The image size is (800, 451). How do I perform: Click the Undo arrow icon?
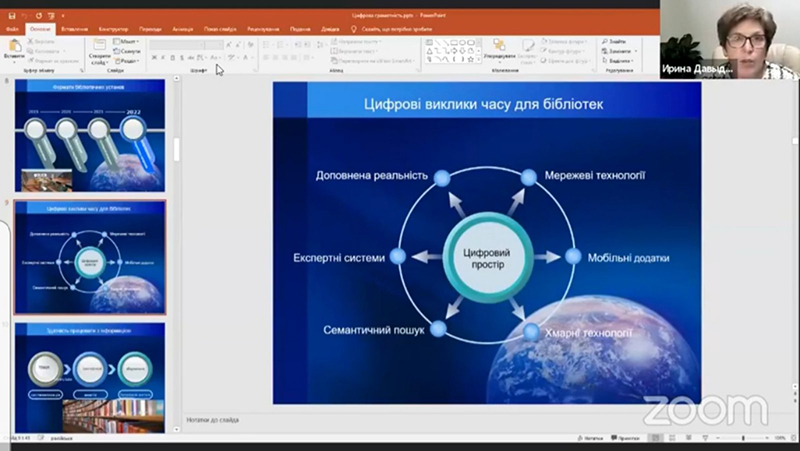click(x=24, y=16)
